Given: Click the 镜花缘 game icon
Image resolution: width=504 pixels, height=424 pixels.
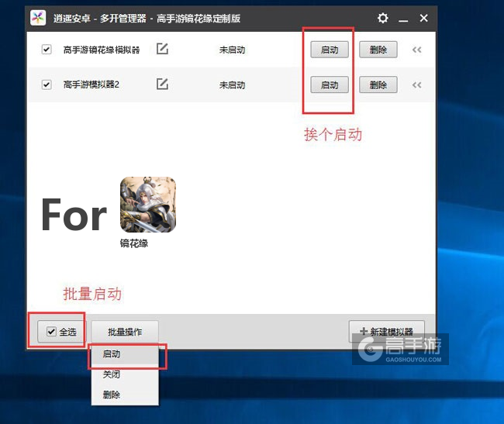Looking at the screenshot, I should 147,205.
